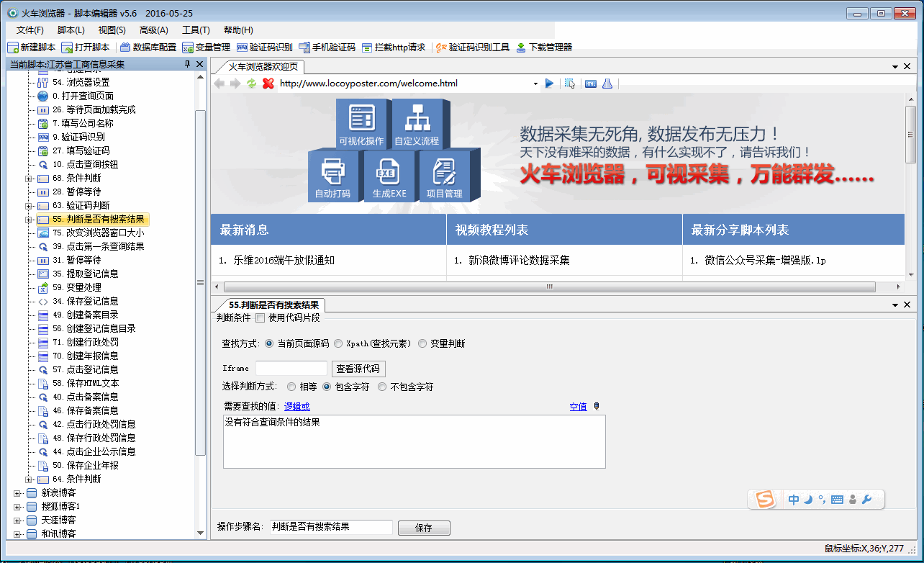924x563 pixels.
Task: Refresh the embedded browser page
Action: click(252, 84)
